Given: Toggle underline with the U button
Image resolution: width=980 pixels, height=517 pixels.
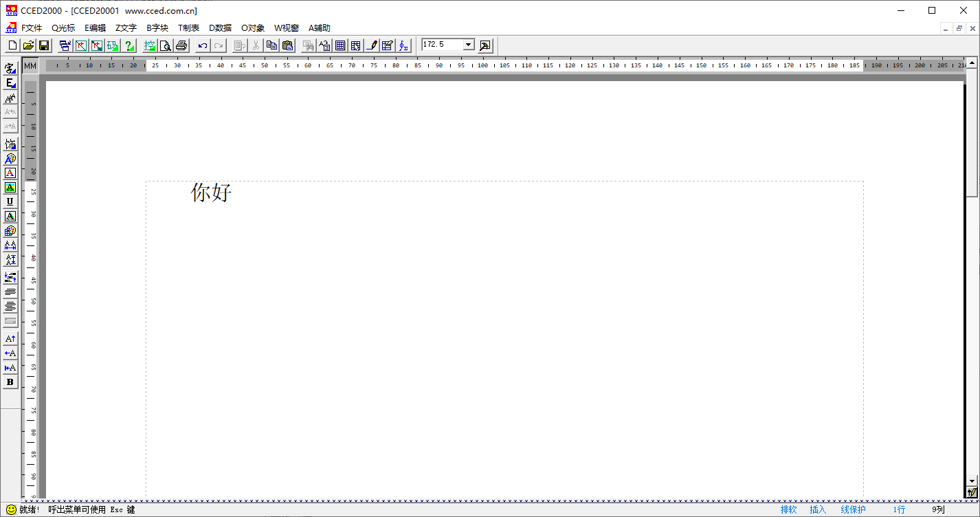Looking at the screenshot, I should (x=10, y=201).
